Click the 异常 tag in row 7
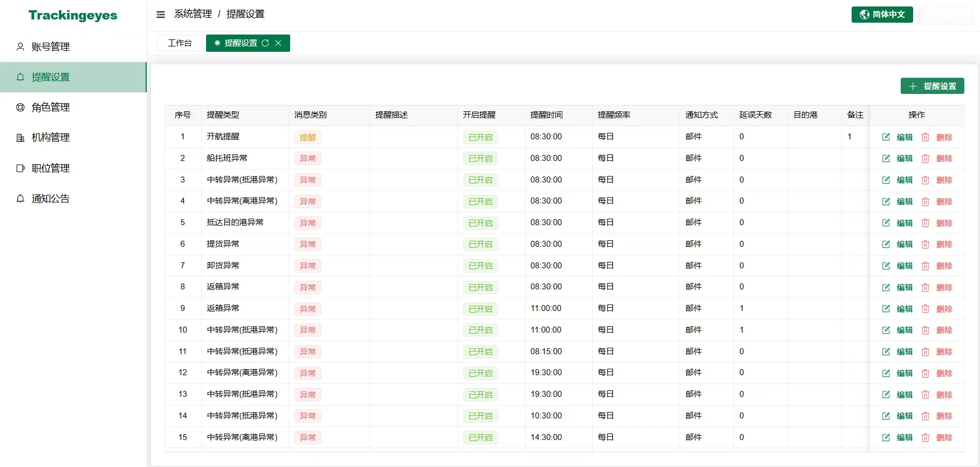The image size is (980, 467). pyautogui.click(x=308, y=266)
